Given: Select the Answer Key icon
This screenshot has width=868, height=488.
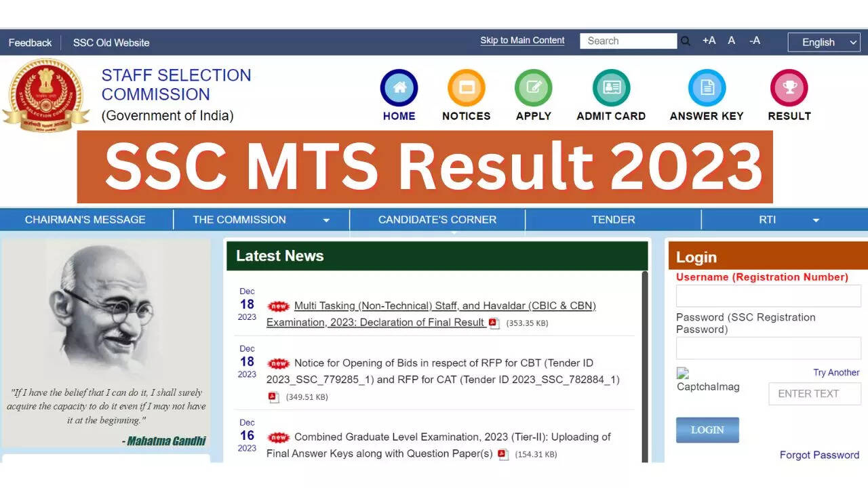Looking at the screenshot, I should (707, 88).
